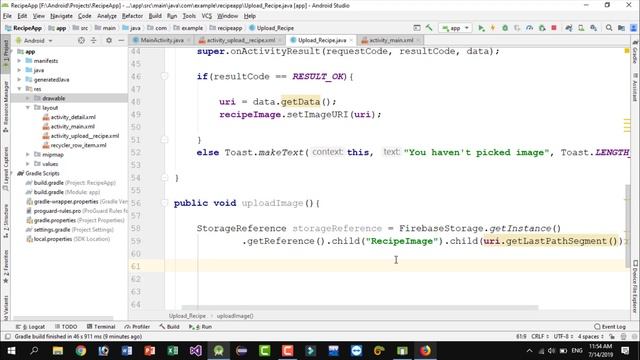Image resolution: width=640 pixels, height=360 pixels.
Task: Click Collapse All icon in Project panel
Action: tap(93, 40)
